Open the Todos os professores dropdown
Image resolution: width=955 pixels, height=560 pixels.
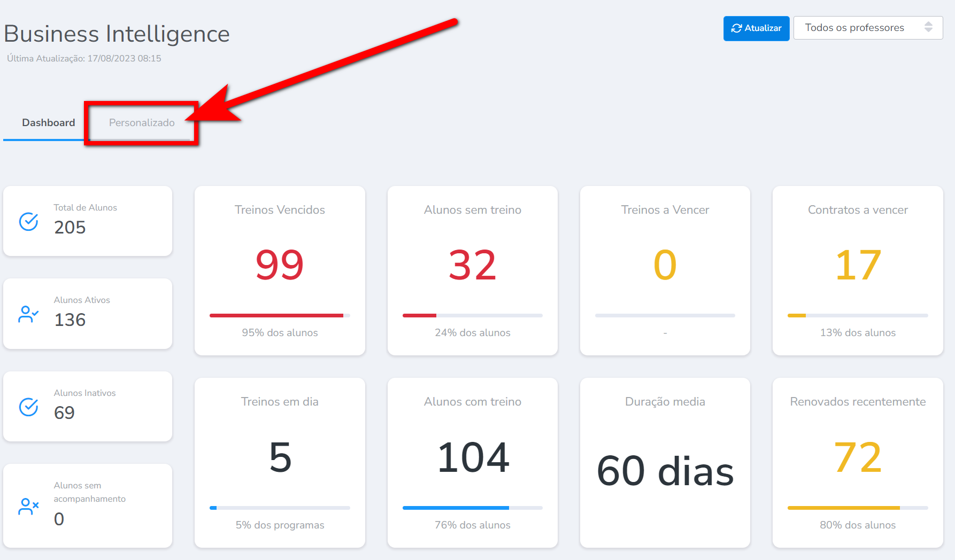867,28
